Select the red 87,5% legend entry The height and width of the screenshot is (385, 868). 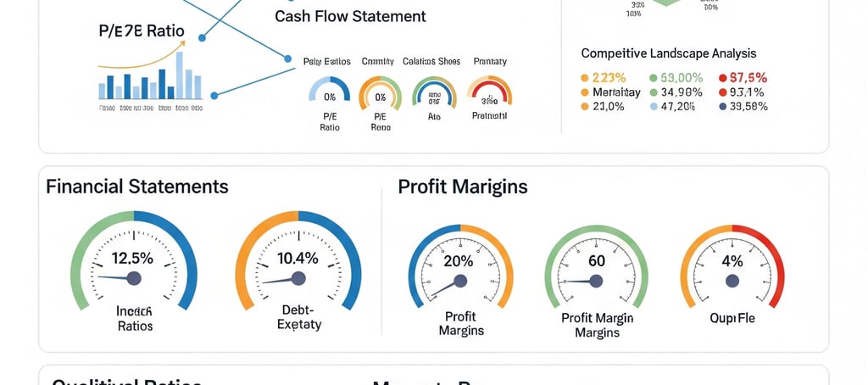(743, 78)
